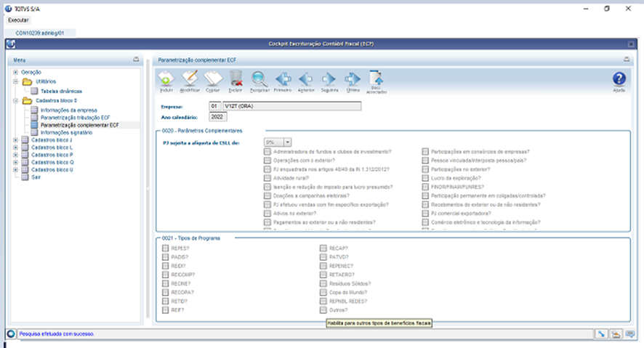Collapse the Menu panel with its corner icon
The height and width of the screenshot is (348, 644).
[136, 60]
